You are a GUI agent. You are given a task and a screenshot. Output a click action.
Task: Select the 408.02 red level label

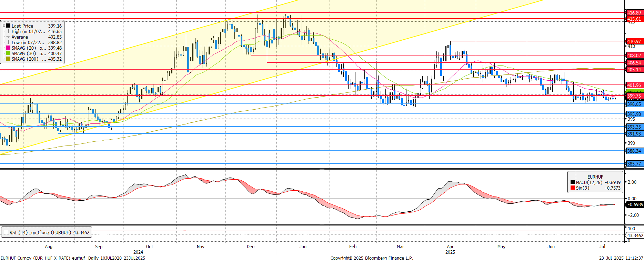[x=634, y=56]
